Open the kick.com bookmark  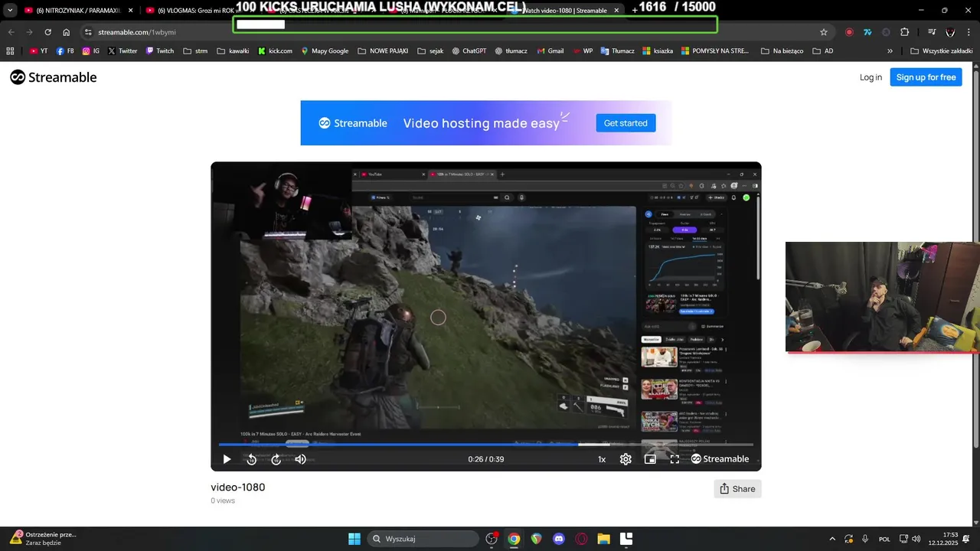(275, 51)
